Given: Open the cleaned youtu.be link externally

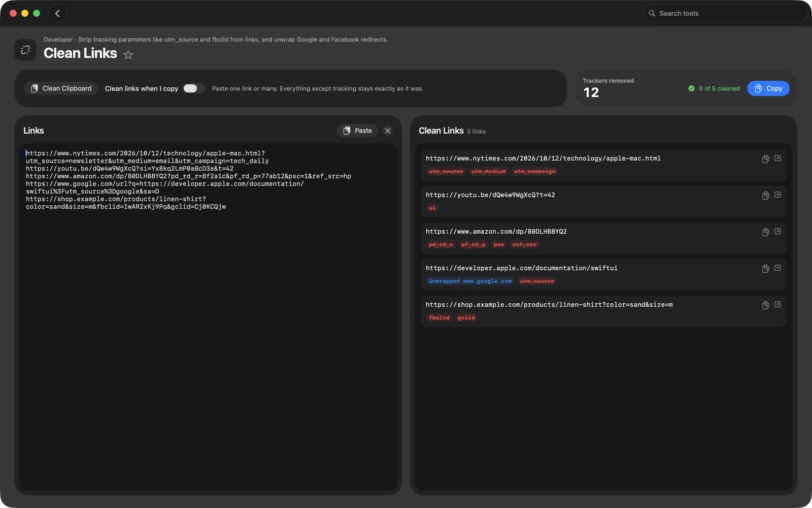Looking at the screenshot, I should coord(777,195).
